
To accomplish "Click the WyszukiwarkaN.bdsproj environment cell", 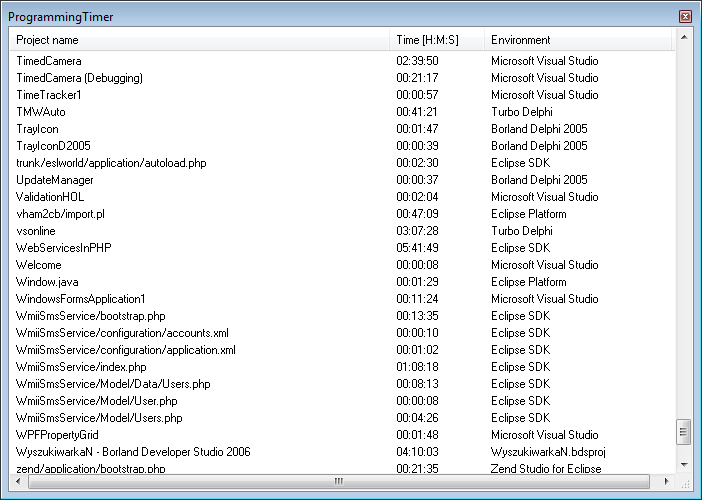I will (x=548, y=452).
